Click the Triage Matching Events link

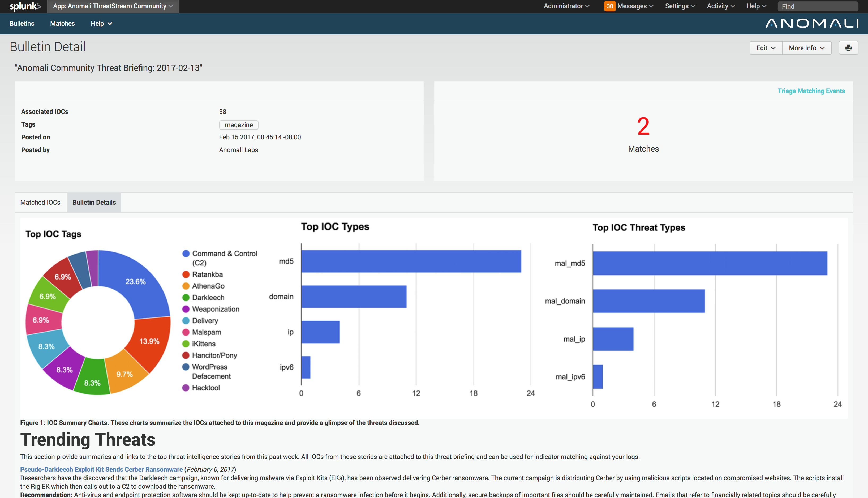coord(811,91)
